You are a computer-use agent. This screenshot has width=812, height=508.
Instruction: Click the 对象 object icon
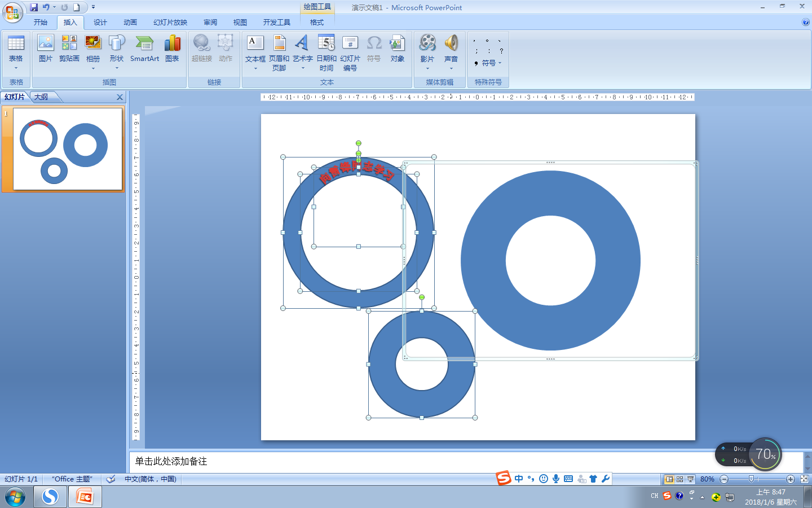pyautogui.click(x=397, y=49)
